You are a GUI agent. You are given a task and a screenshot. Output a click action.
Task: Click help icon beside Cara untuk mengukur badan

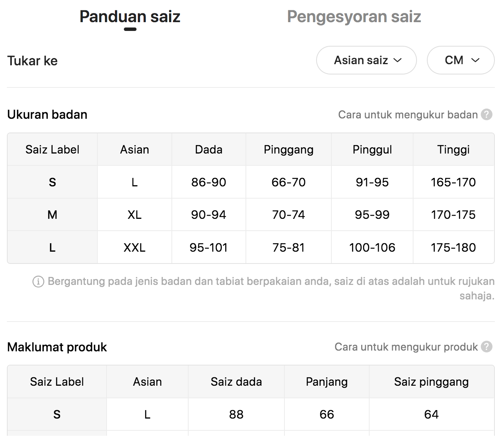click(486, 115)
